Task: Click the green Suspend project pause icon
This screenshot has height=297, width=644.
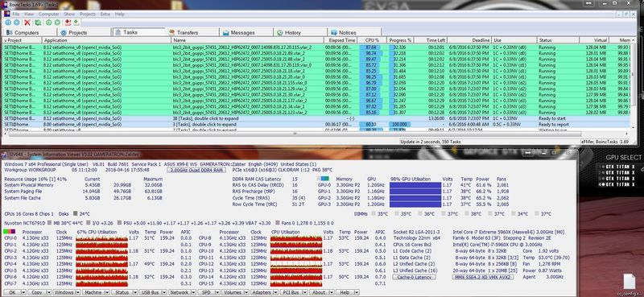Action: coord(49,23)
